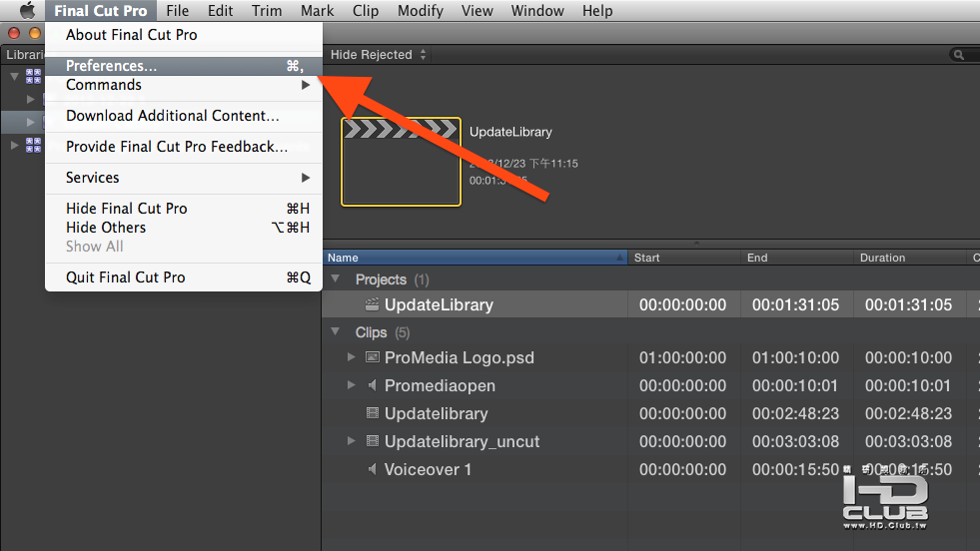Expand the second library in sidebar
The image size is (980, 551).
pyautogui.click(x=14, y=146)
